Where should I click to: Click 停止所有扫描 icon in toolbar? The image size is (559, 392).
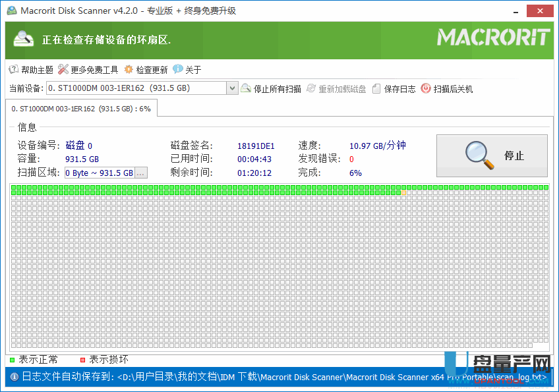pos(247,89)
